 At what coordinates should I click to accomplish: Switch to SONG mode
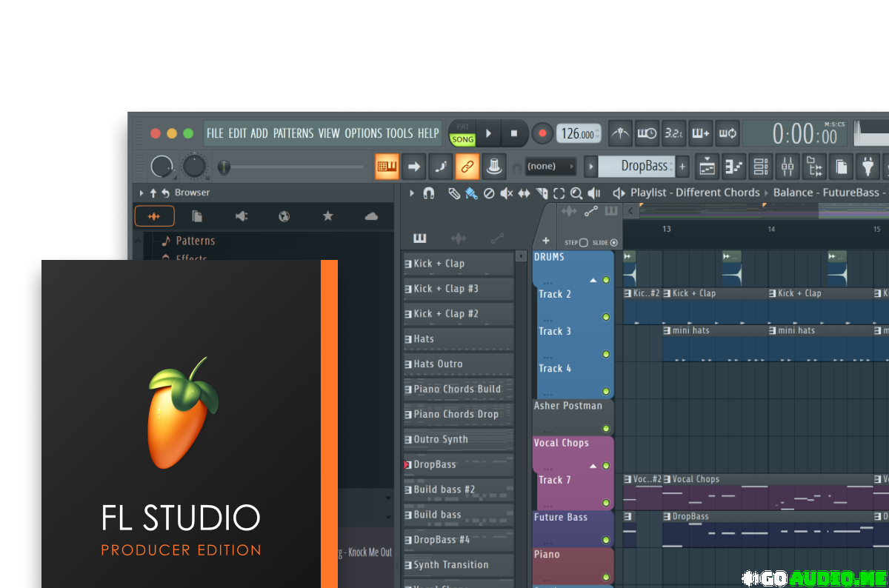click(462, 139)
